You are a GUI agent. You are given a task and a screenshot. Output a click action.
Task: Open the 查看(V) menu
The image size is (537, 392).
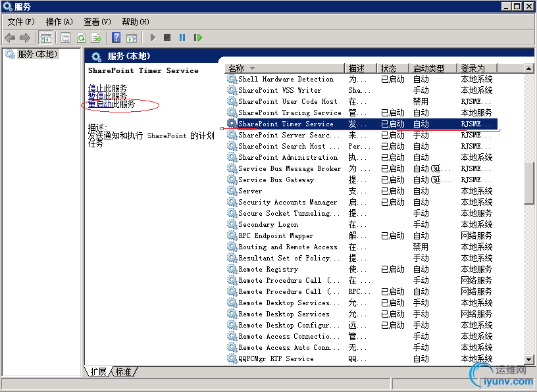97,22
